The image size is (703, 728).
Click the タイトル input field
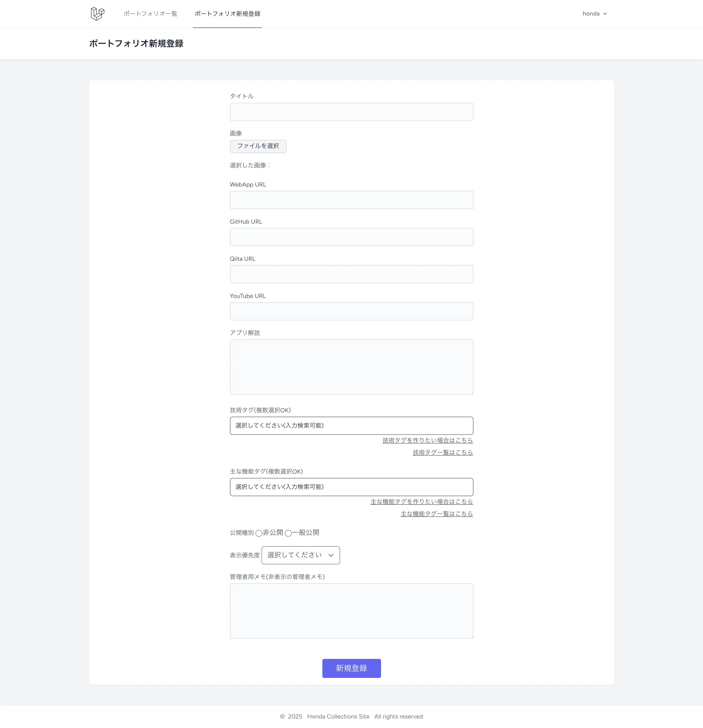pos(351,112)
